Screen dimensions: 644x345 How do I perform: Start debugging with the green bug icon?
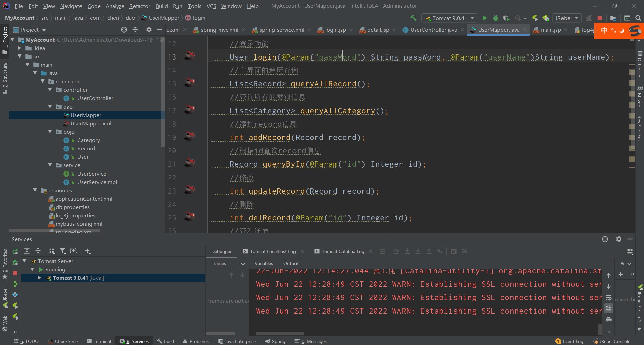coord(495,18)
